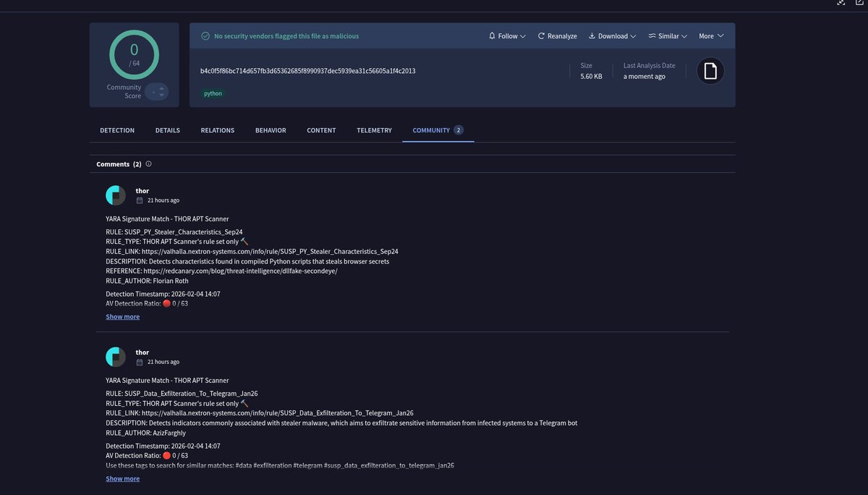
Task: Click the open-in-new-window icon top right
Action: pyautogui.click(x=859, y=3)
